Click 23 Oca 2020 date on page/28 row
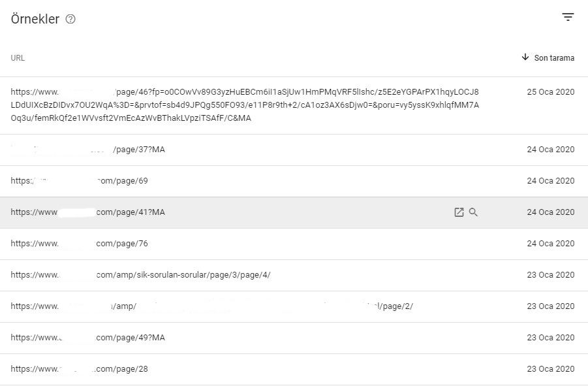The width and height of the screenshot is (588, 390). pyautogui.click(x=551, y=369)
